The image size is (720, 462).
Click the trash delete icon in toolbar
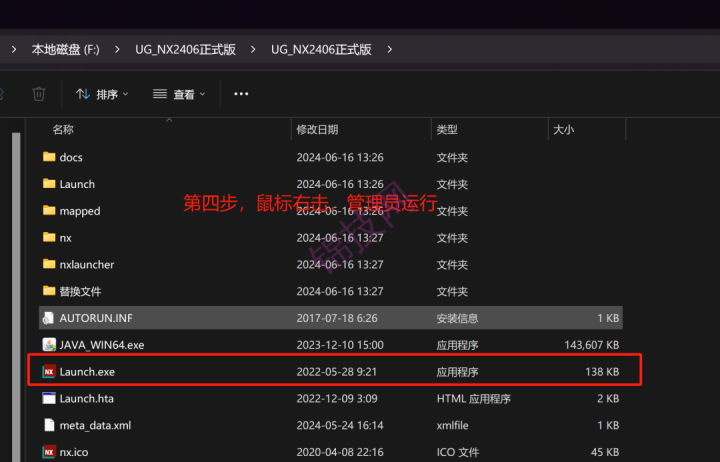click(39, 94)
